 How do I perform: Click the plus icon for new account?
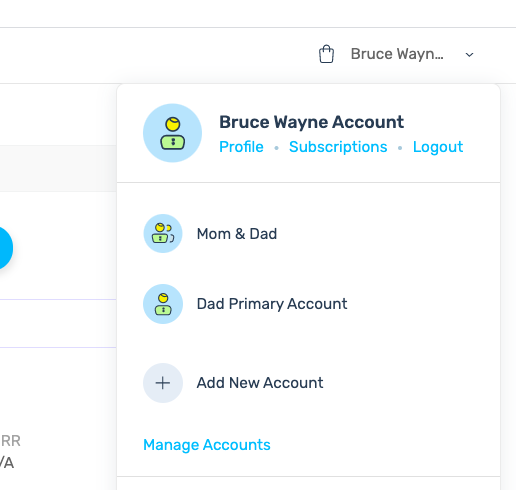click(163, 383)
